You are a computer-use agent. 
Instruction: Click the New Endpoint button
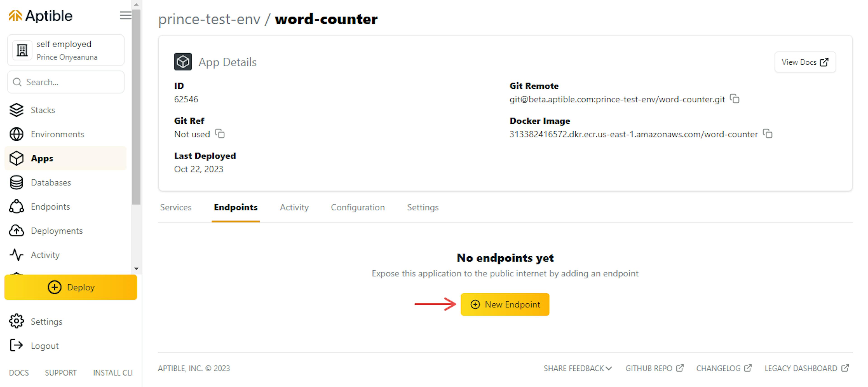point(505,304)
